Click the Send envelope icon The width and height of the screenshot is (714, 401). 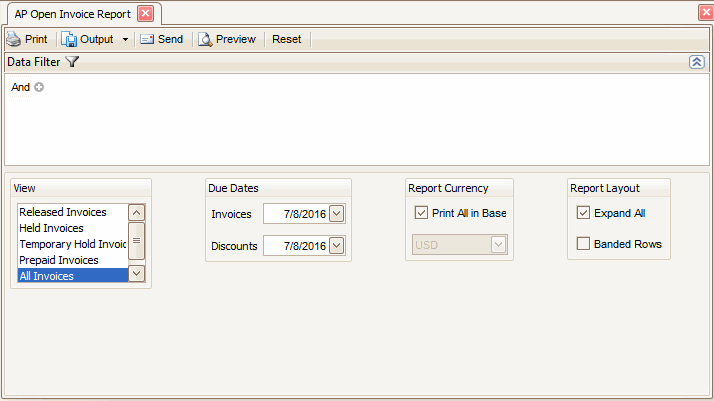pos(147,39)
